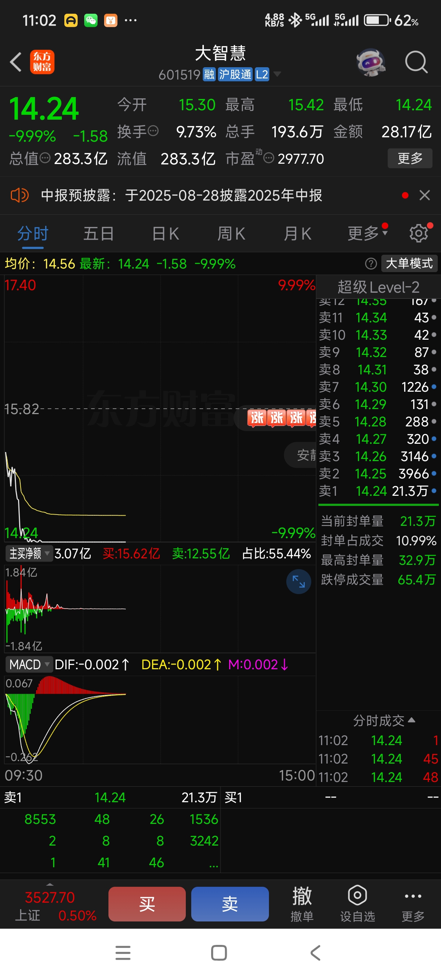
Task: Tap the 11:02 14.24 45 trade row
Action: tap(379, 758)
